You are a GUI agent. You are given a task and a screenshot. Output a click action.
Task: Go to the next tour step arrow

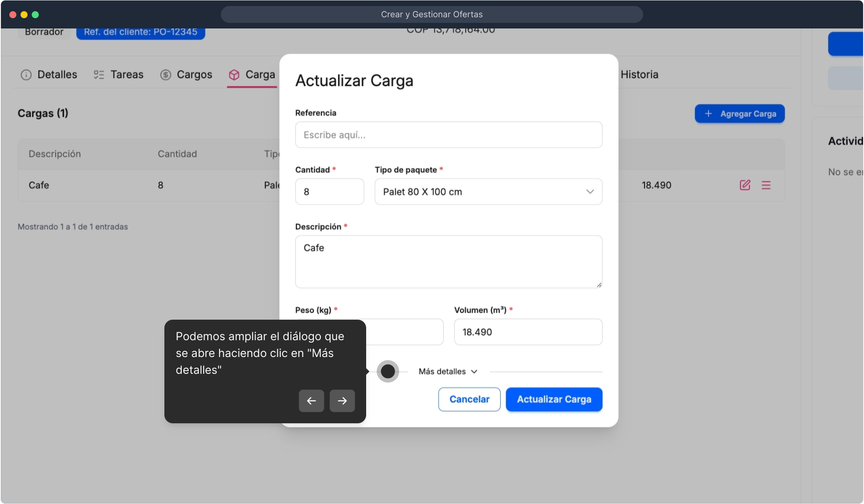(x=342, y=401)
